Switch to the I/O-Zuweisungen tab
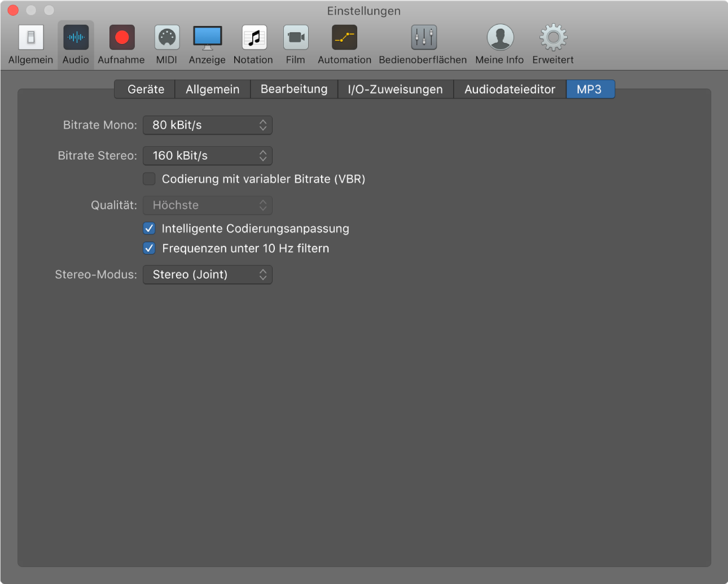Screen dimensions: 728x584 [396, 89]
